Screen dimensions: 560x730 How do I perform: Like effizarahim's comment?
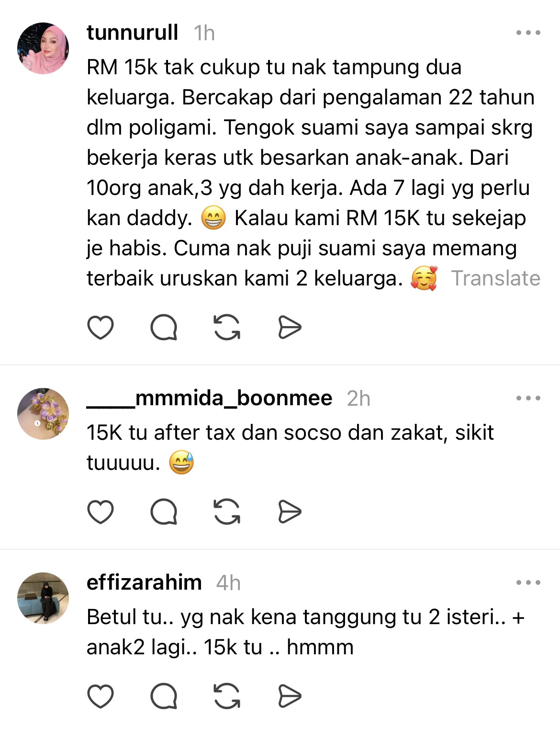click(x=101, y=696)
